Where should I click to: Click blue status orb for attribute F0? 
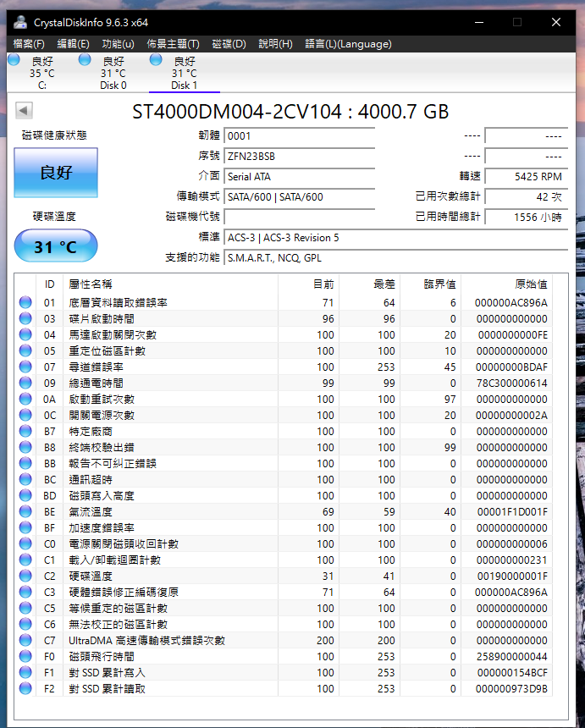(x=25, y=657)
